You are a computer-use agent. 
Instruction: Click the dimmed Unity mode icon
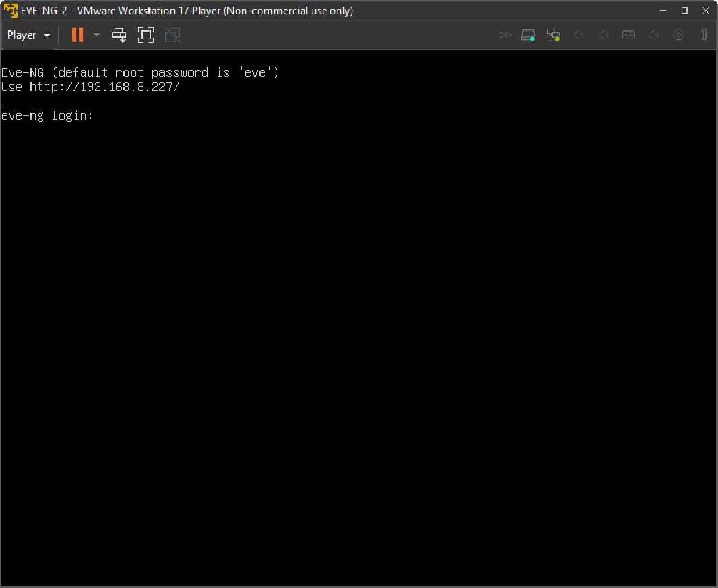pos(172,35)
